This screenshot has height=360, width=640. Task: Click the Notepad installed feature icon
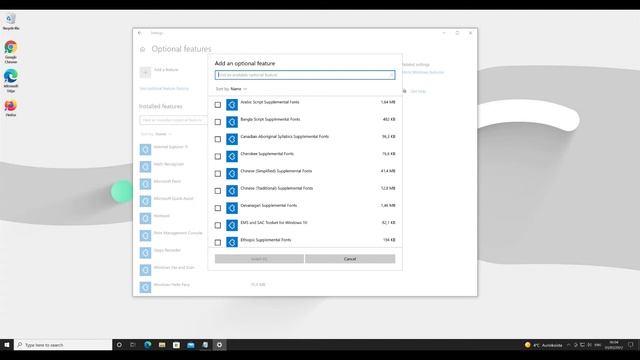click(145, 218)
